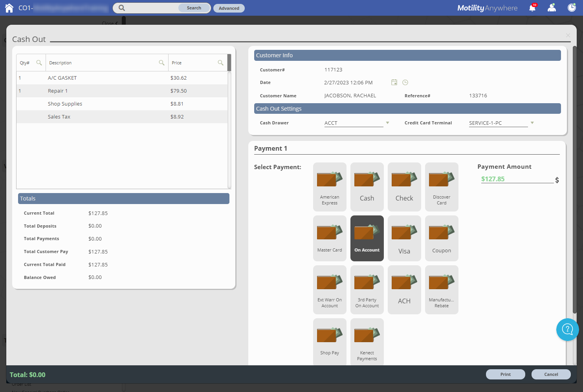Screen dimensions: 583x392
Task: Click the help question mark bubble
Action: [x=567, y=330]
